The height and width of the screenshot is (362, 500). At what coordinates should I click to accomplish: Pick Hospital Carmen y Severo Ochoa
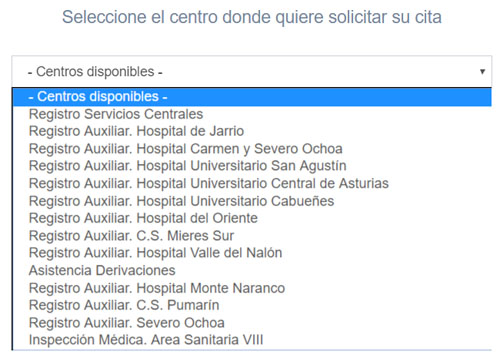point(252,149)
